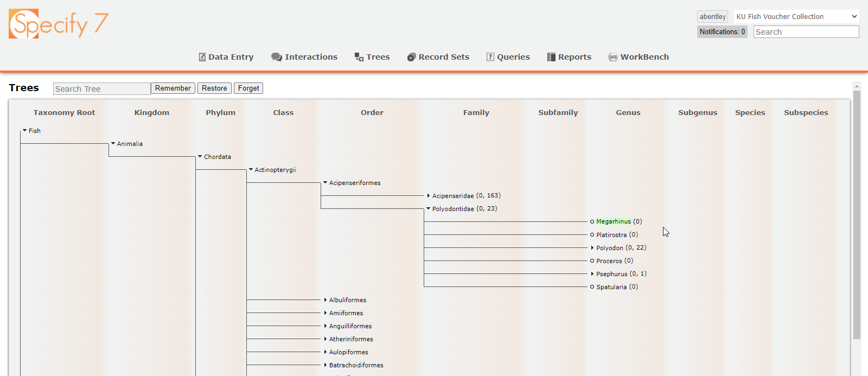
Task: Select the Proceros genus node
Action: (609, 261)
